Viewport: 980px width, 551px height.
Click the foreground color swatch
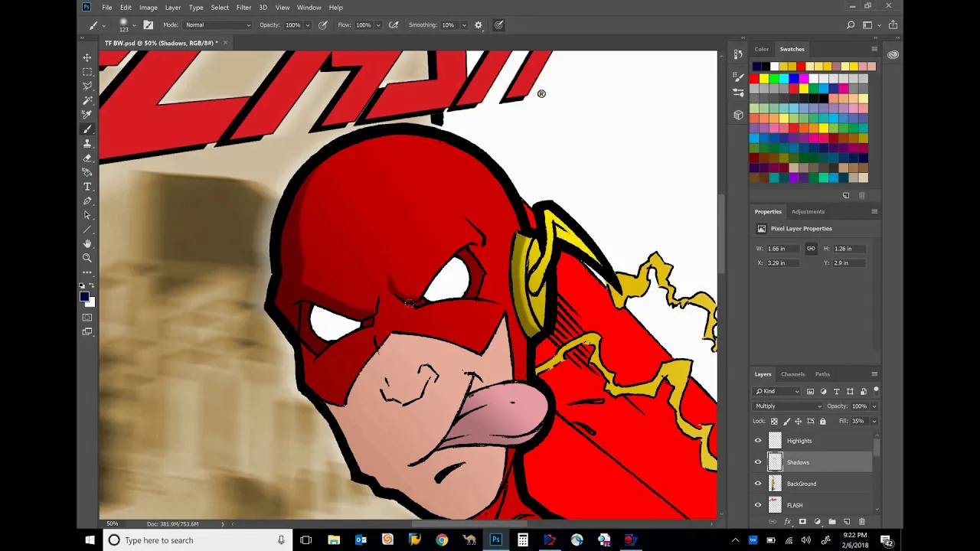(x=83, y=296)
